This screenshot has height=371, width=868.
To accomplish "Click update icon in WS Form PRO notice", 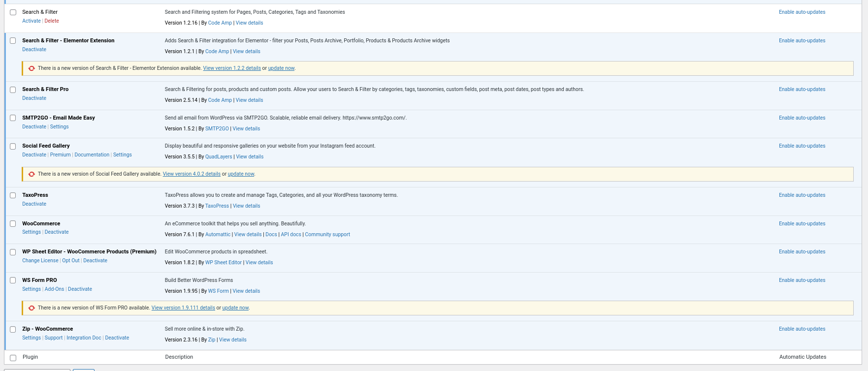I will click(x=32, y=308).
